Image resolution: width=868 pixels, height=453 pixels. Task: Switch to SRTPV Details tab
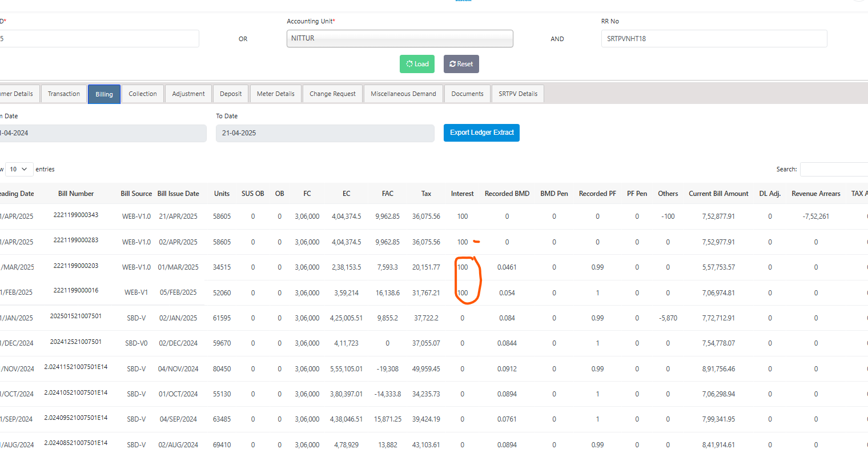(518, 94)
